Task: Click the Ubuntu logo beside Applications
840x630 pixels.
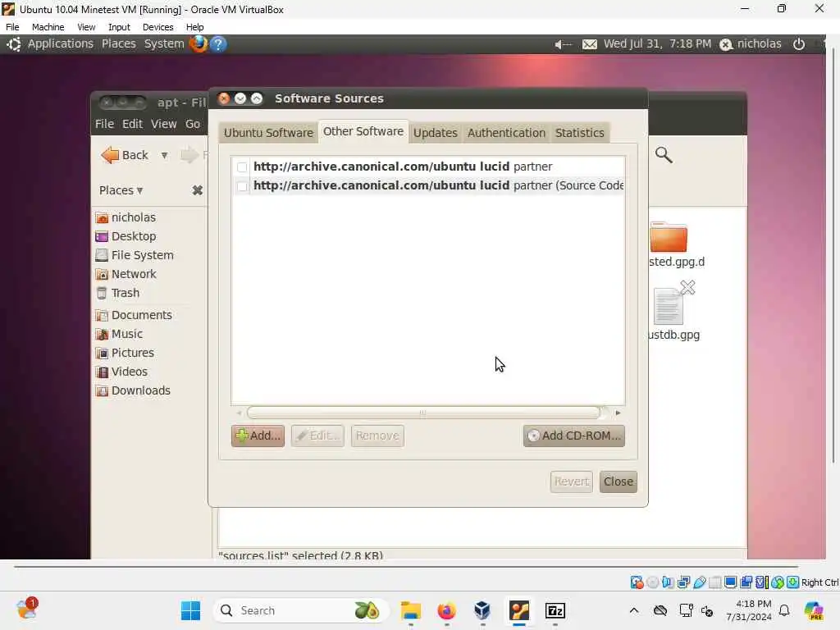Action: [14, 44]
